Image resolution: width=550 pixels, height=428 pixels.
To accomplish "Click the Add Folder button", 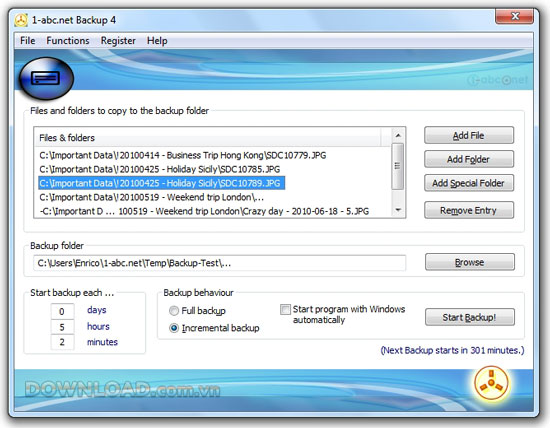I will coord(469,159).
